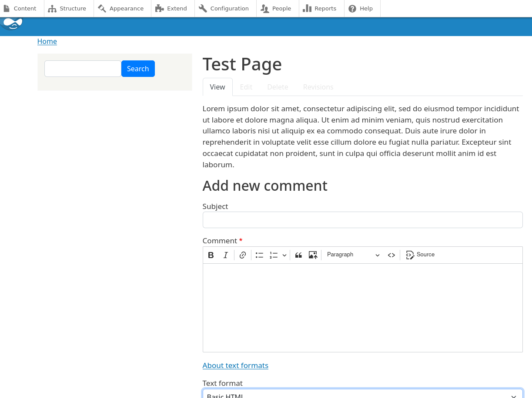The width and height of the screenshot is (532, 398).
Task: Switch to the Revisions tab
Action: pos(318,87)
